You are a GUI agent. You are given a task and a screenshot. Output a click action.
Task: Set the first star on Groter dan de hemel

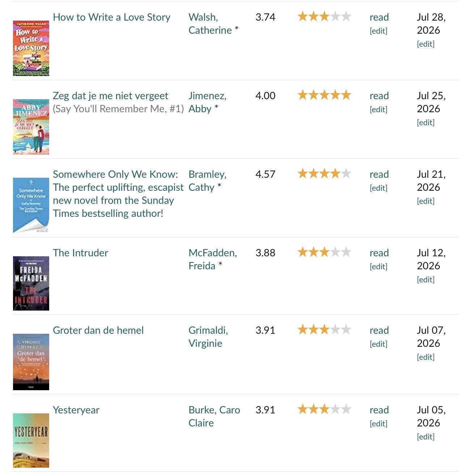pos(303,330)
